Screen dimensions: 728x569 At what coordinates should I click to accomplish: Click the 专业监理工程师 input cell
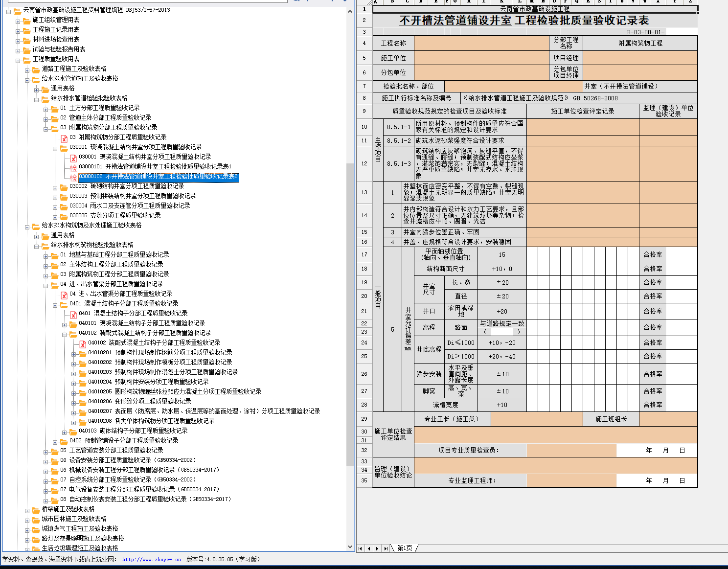point(571,480)
